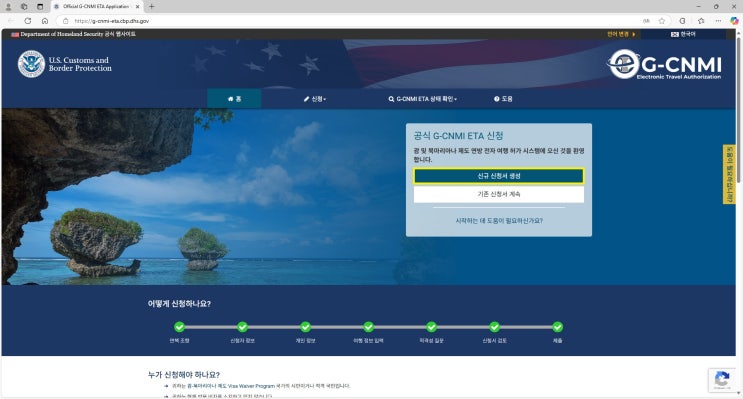
Task: Click last green checkmark step 제출
Action: pyautogui.click(x=557, y=327)
